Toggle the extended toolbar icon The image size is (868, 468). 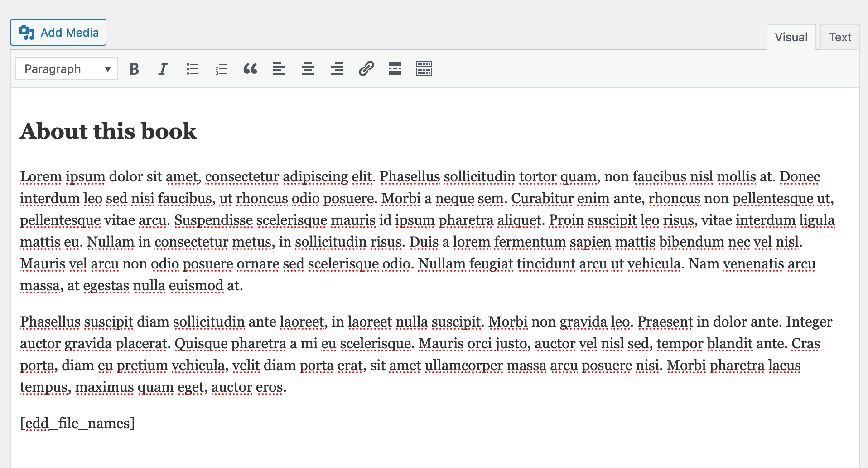(424, 69)
